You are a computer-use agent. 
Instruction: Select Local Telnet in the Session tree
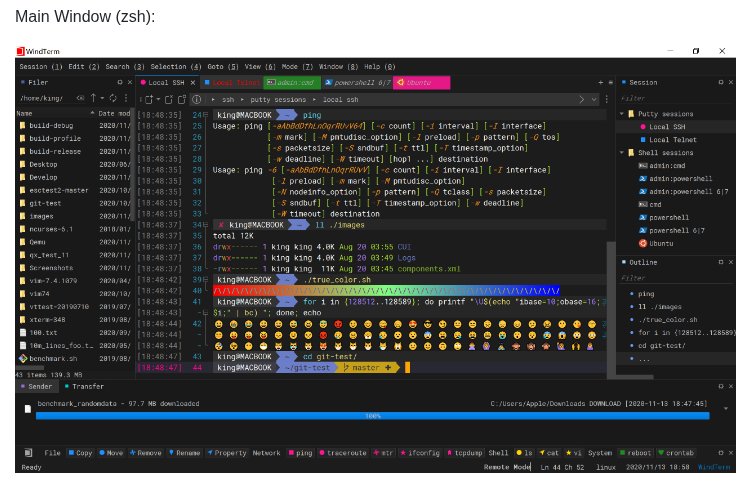pyautogui.click(x=673, y=139)
